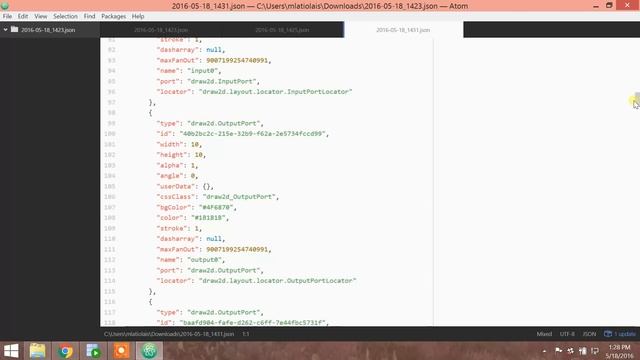Open the Help menu
The image size is (640, 360).
click(x=138, y=16)
